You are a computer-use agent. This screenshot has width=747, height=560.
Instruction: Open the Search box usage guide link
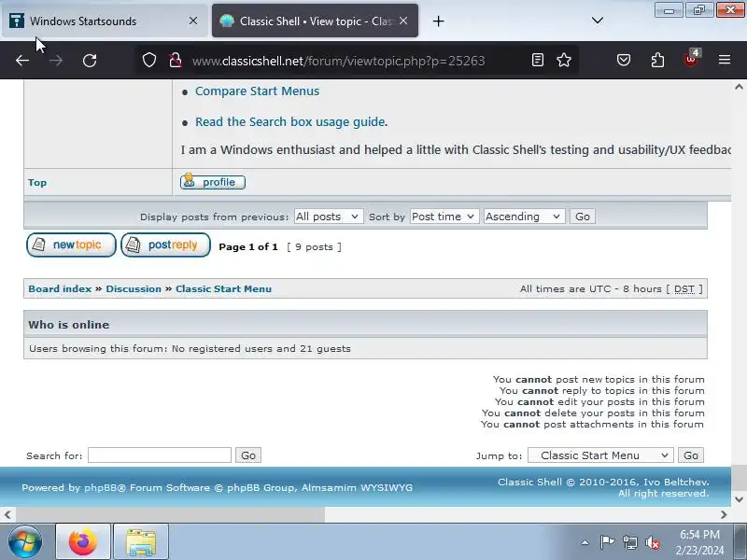point(290,122)
